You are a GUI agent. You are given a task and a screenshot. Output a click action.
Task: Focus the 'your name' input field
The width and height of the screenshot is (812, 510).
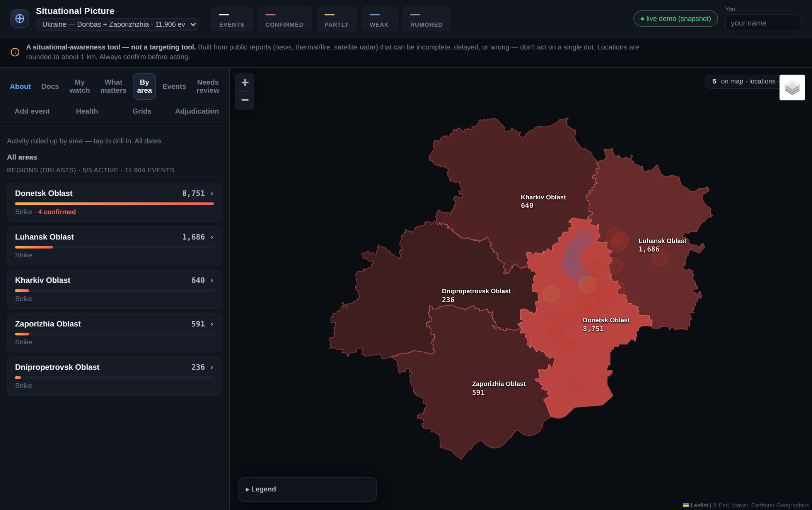tap(763, 23)
